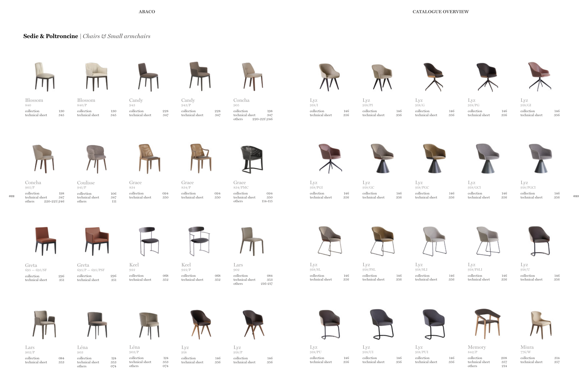Click page number 023 at right margin

[576, 196]
